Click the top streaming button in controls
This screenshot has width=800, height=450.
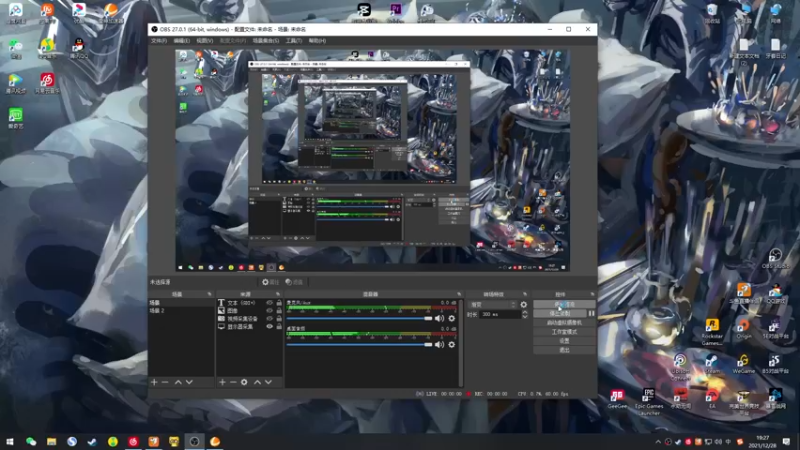pyautogui.click(x=564, y=304)
